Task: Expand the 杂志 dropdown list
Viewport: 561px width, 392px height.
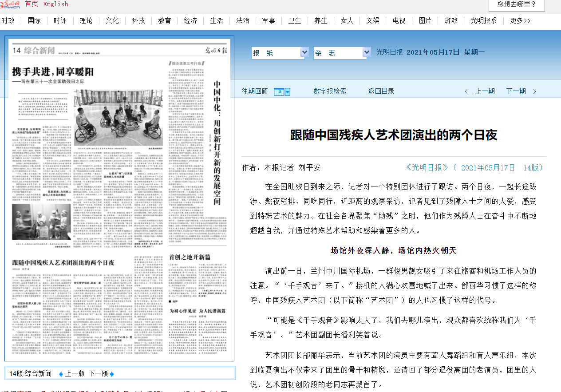Action: (x=367, y=52)
